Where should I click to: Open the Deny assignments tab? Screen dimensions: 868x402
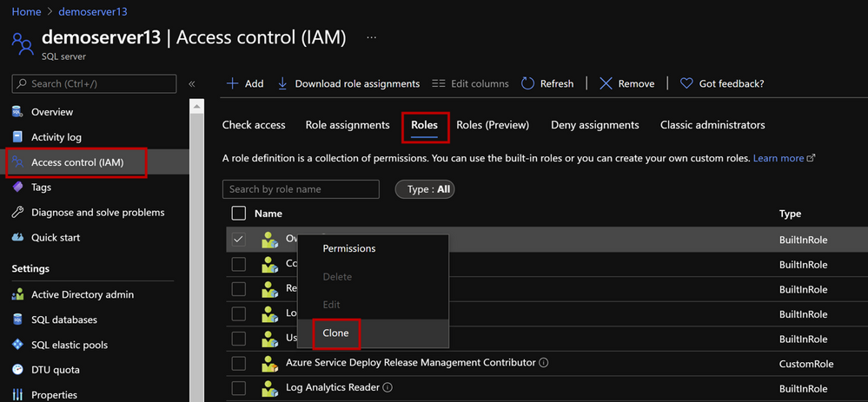coord(595,125)
